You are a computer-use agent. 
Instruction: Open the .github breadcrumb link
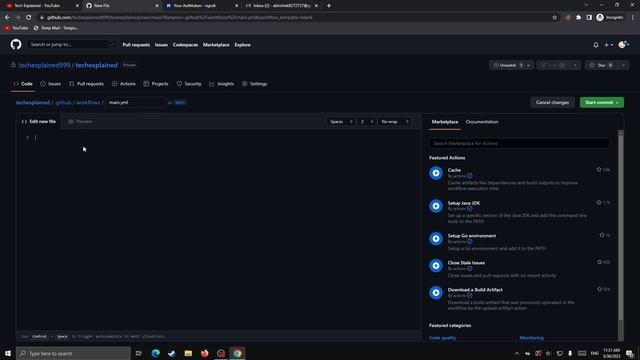click(x=63, y=102)
